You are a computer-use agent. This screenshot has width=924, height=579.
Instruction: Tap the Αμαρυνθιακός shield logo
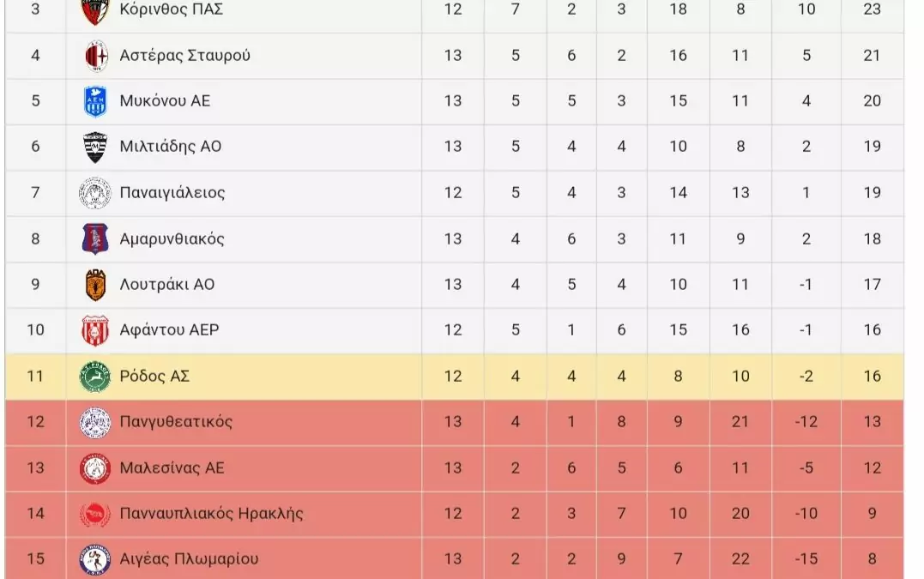coord(95,238)
